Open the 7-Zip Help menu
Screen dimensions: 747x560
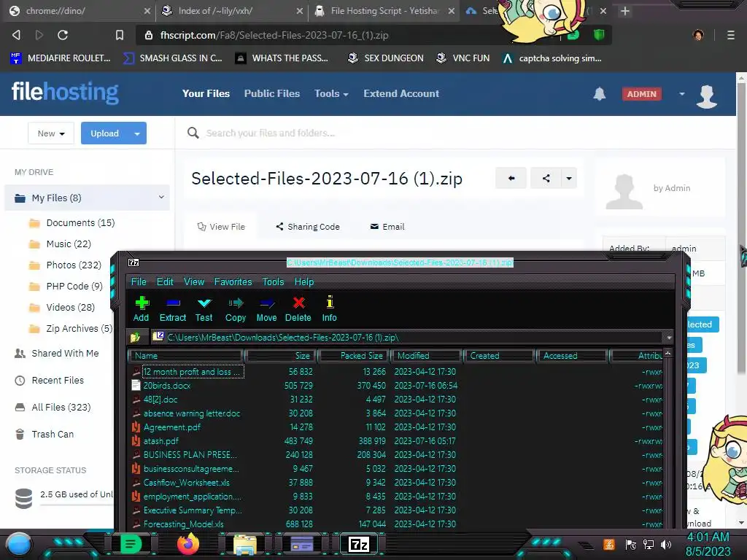click(304, 282)
